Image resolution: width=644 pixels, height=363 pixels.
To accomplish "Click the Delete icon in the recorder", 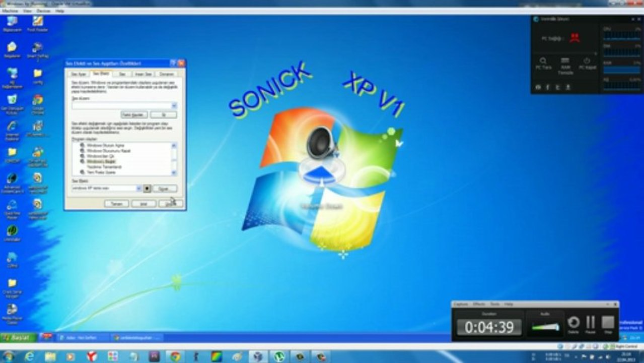I will pyautogui.click(x=574, y=325).
